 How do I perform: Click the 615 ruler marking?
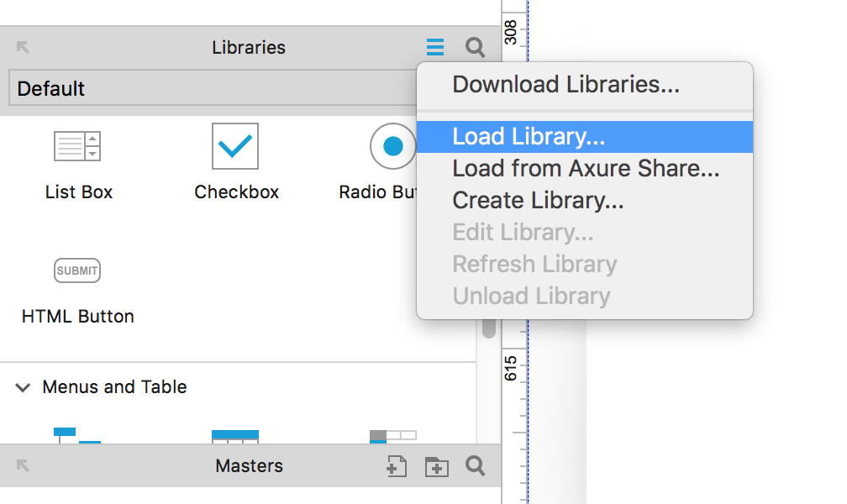(511, 369)
